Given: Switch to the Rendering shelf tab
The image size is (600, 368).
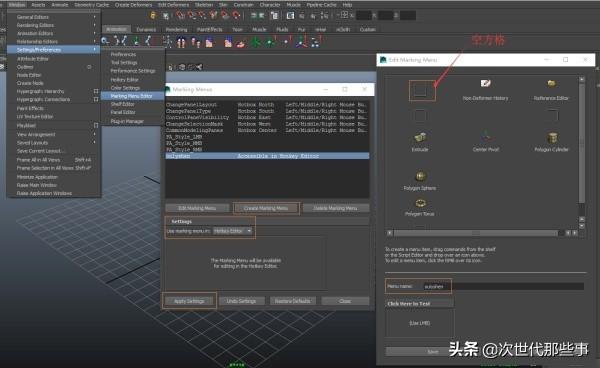Looking at the screenshot, I should click(176, 29).
